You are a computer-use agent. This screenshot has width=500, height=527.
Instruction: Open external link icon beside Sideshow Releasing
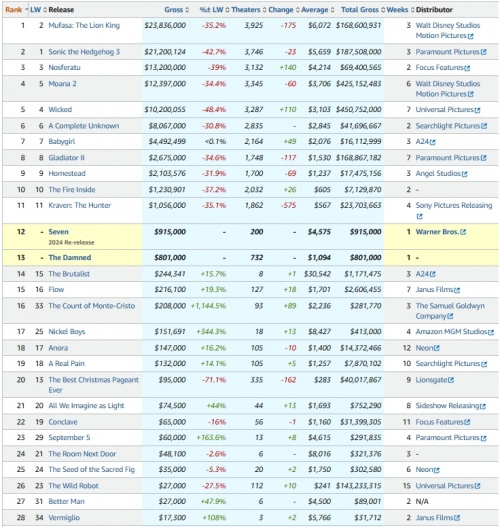click(483, 406)
